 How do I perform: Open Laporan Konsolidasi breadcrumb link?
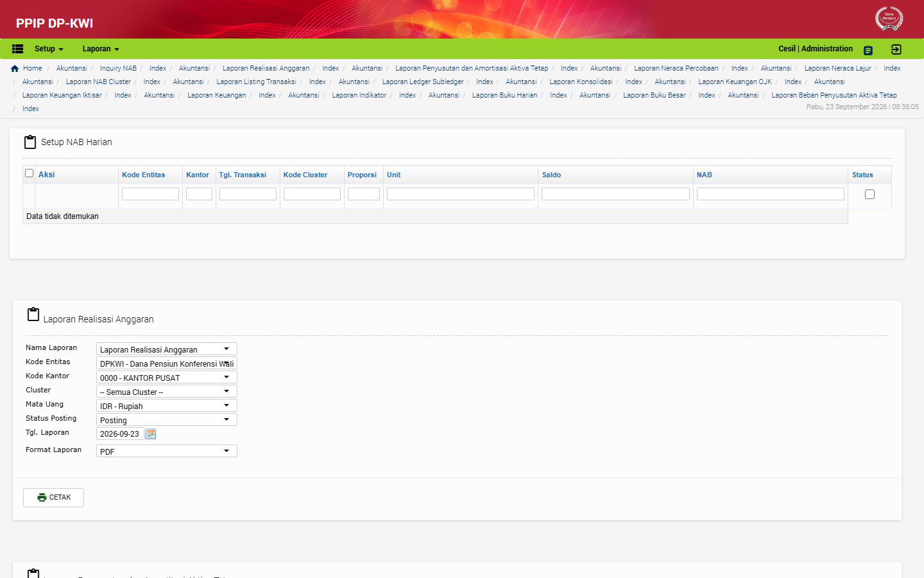[x=581, y=82]
